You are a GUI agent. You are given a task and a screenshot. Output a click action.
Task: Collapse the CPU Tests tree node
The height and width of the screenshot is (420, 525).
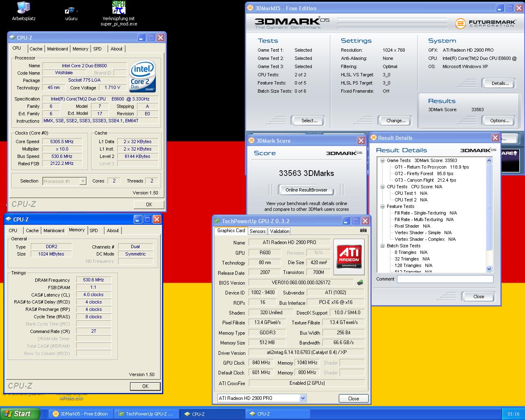click(383, 187)
